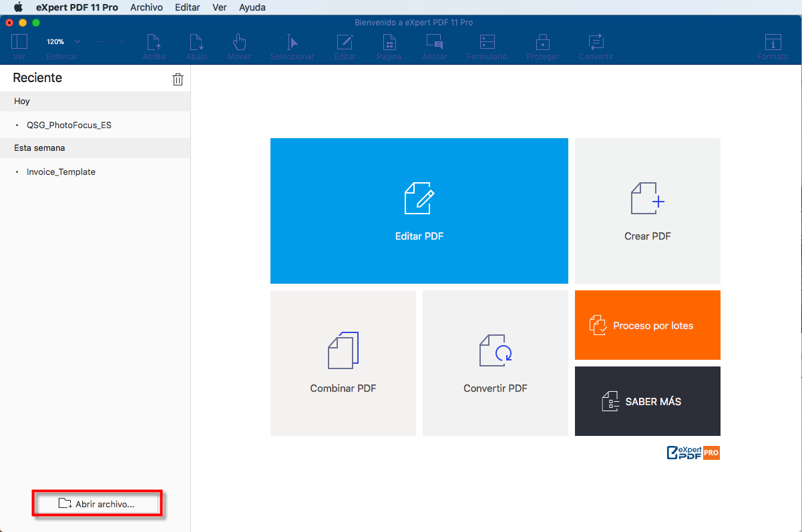Image resolution: width=802 pixels, height=532 pixels.
Task: Start Proceso por lotes batch tile
Action: (x=648, y=325)
